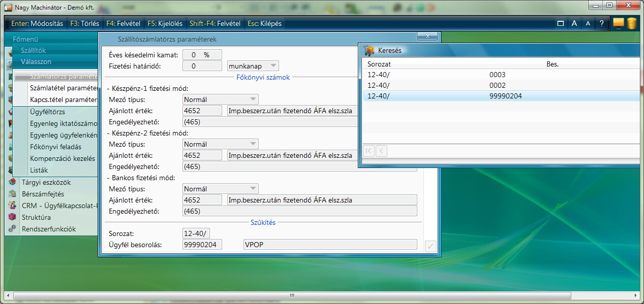
Task: Open the Tárgyi eszközök menu
Action: [46, 182]
